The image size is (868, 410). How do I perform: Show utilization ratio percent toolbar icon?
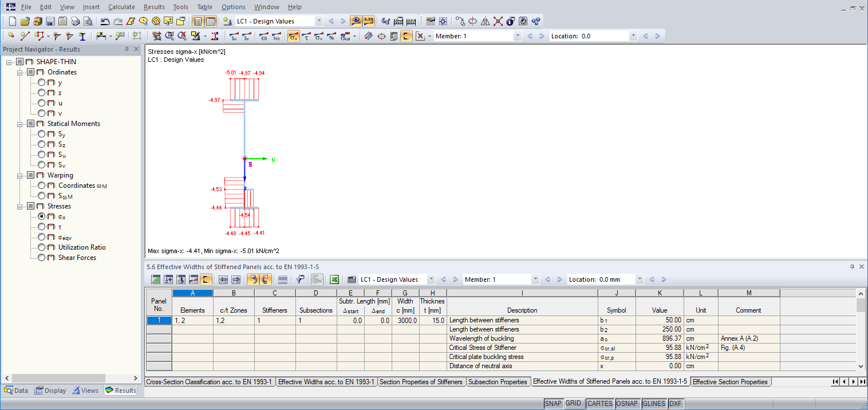[331, 36]
